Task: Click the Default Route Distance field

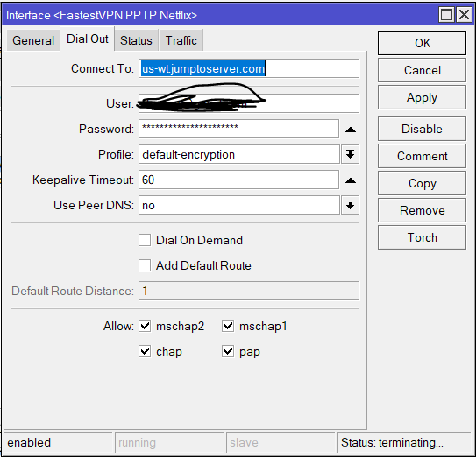Action: (249, 291)
